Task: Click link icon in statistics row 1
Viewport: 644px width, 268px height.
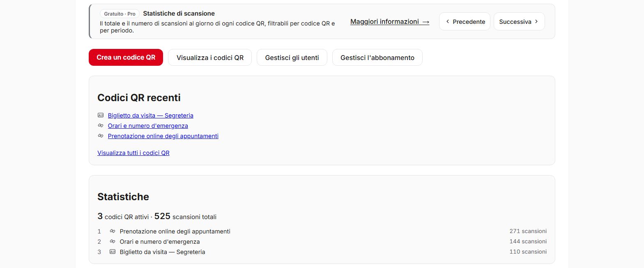Action: [113, 231]
